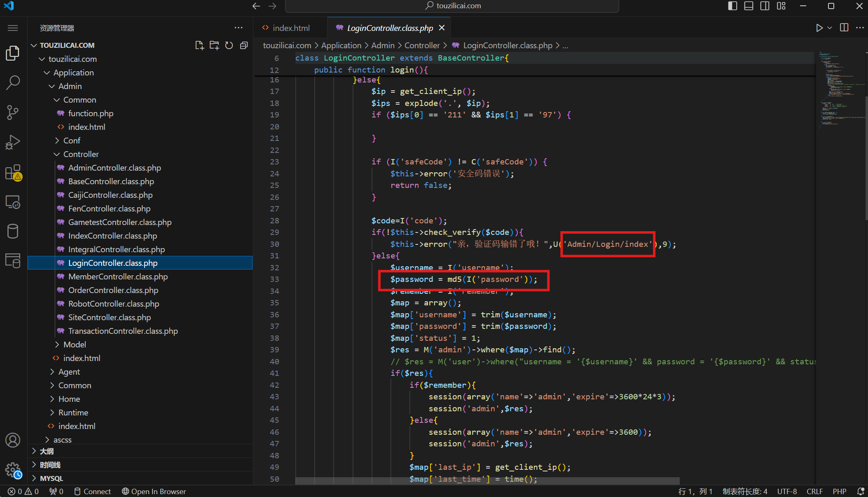
Task: Open the Database view icon
Action: [13, 231]
